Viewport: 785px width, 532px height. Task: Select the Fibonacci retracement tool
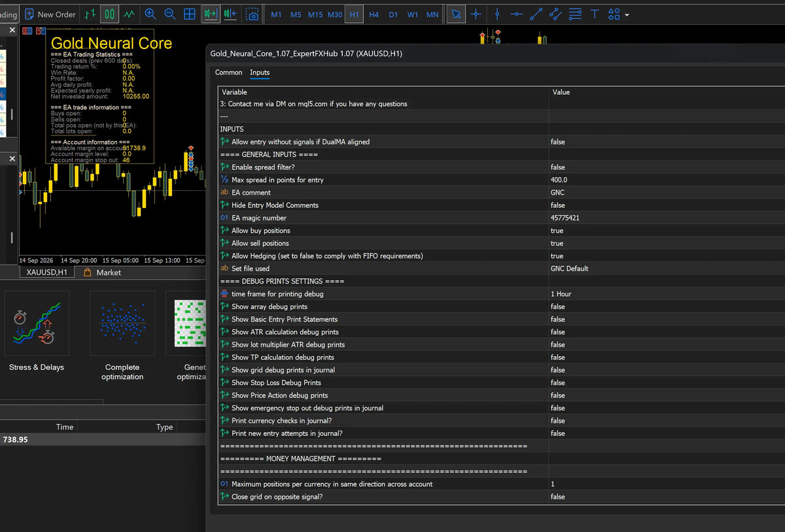(575, 14)
